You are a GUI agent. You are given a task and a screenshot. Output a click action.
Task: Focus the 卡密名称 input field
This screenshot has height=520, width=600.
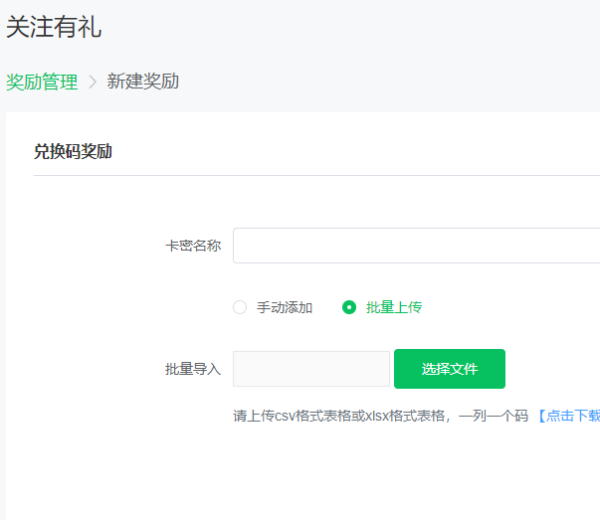(x=416, y=246)
